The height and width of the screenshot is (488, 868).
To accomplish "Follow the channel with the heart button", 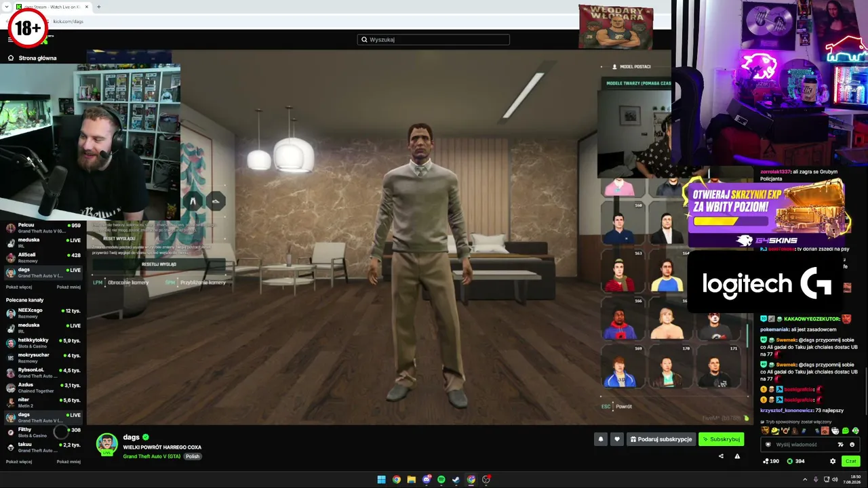I will pyautogui.click(x=616, y=439).
